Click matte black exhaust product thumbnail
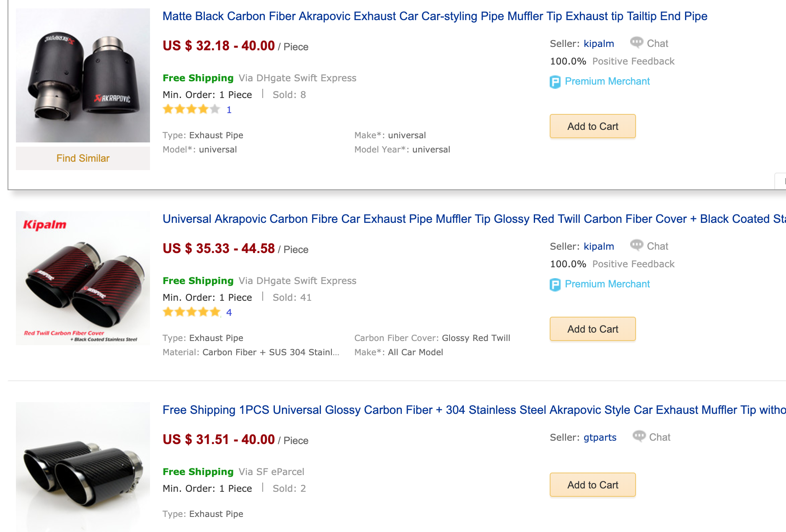 point(83,75)
